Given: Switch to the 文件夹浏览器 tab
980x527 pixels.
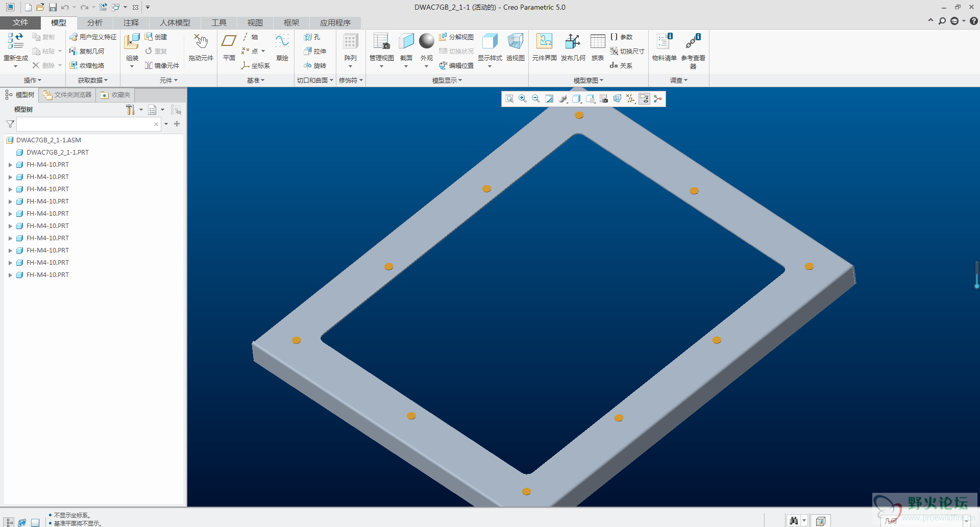Looking at the screenshot, I should pos(67,95).
